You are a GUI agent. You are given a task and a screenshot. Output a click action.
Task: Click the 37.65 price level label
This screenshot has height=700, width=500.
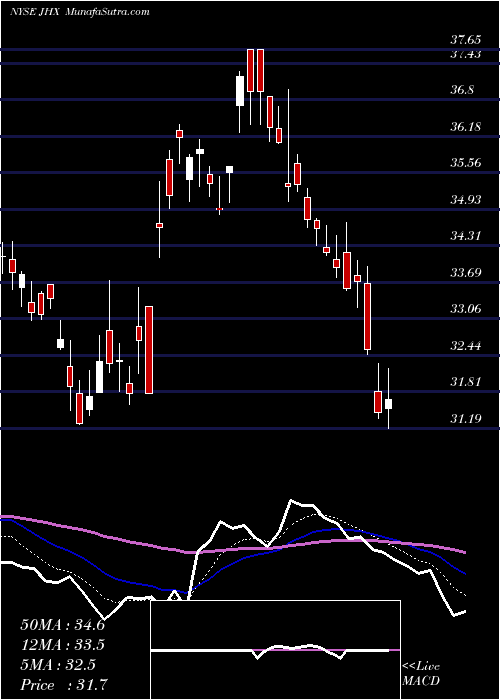click(466, 40)
